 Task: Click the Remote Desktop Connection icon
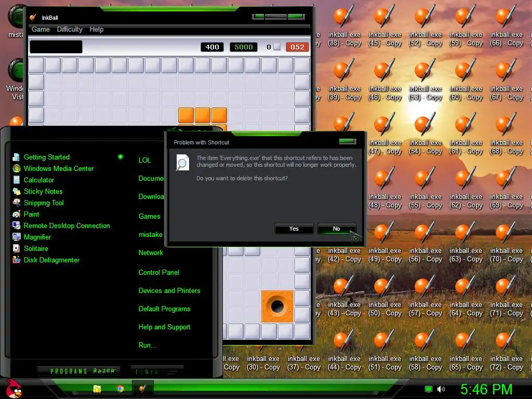tap(16, 225)
